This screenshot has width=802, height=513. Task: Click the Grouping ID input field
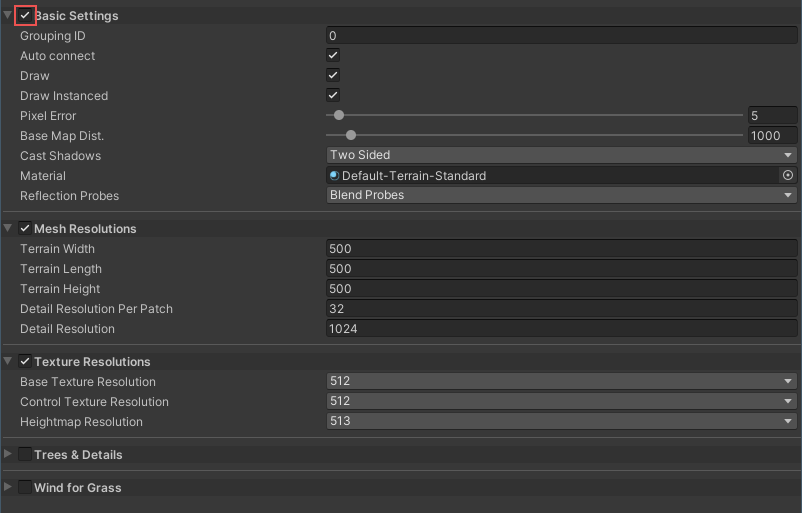pyautogui.click(x=561, y=36)
